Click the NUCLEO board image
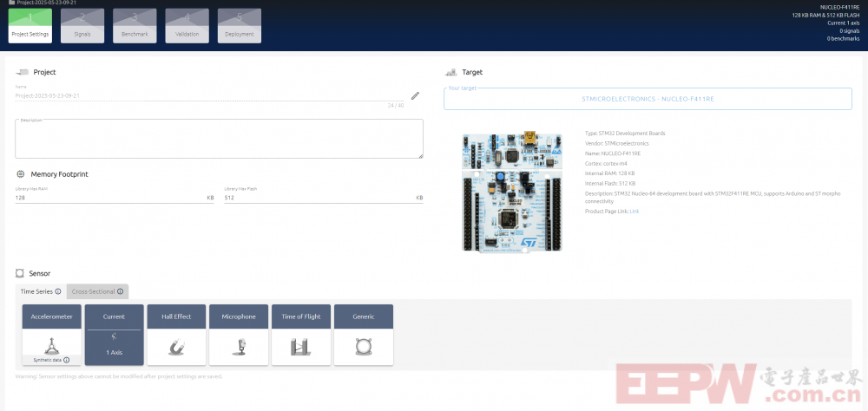This screenshot has height=411, width=868. pyautogui.click(x=511, y=192)
